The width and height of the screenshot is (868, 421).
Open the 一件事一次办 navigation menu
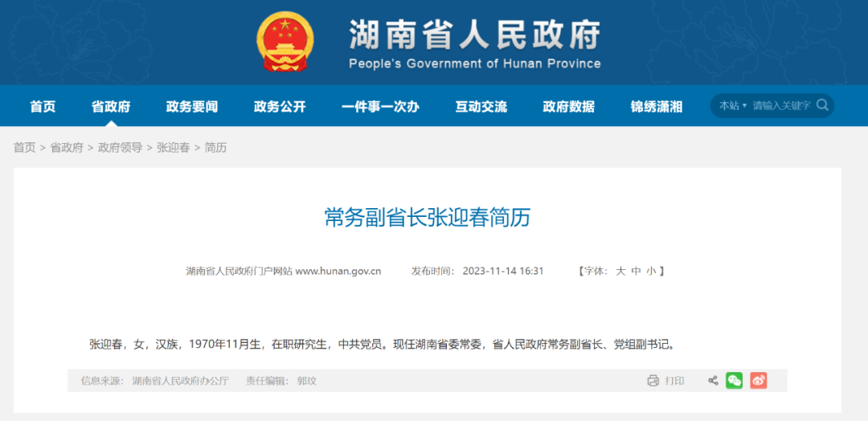pyautogui.click(x=380, y=106)
